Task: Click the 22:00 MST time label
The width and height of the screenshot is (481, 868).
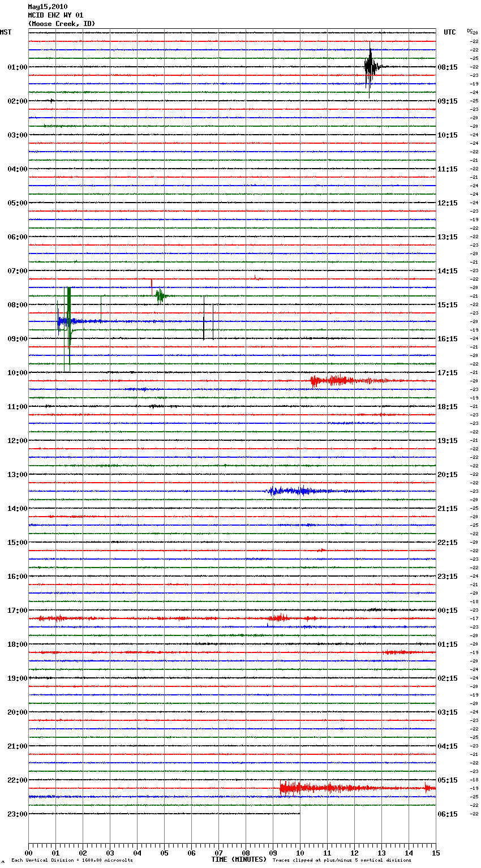Action: pos(17,780)
